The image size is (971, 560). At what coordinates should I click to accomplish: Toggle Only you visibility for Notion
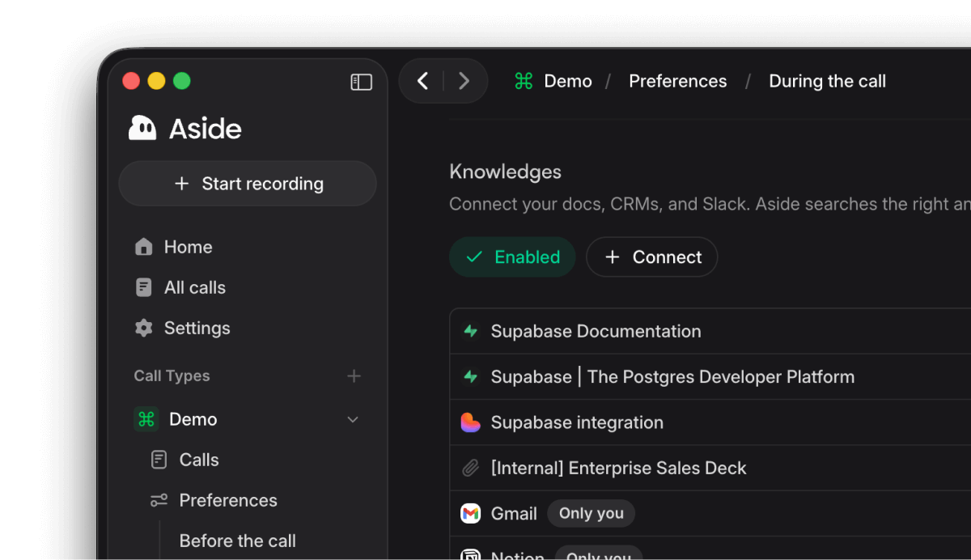point(599,555)
